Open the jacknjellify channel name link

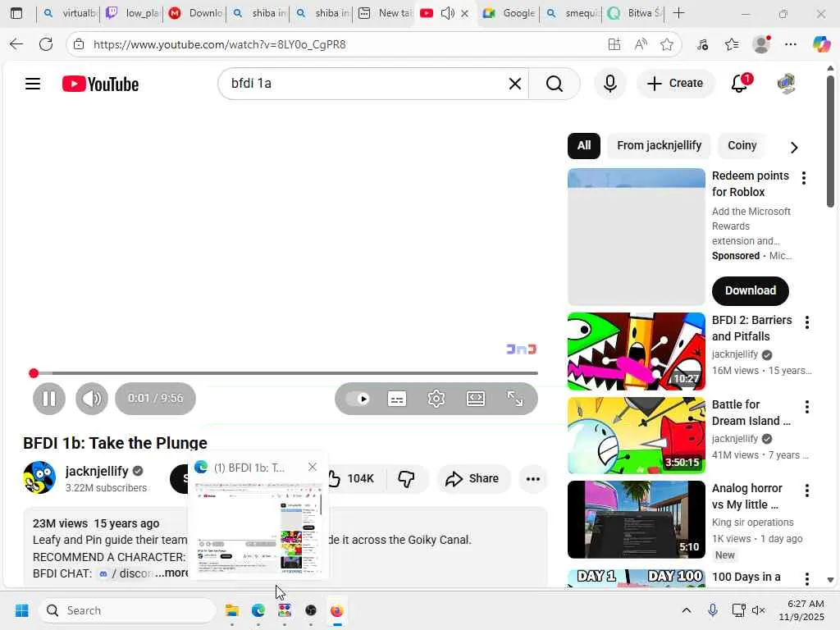(x=97, y=472)
